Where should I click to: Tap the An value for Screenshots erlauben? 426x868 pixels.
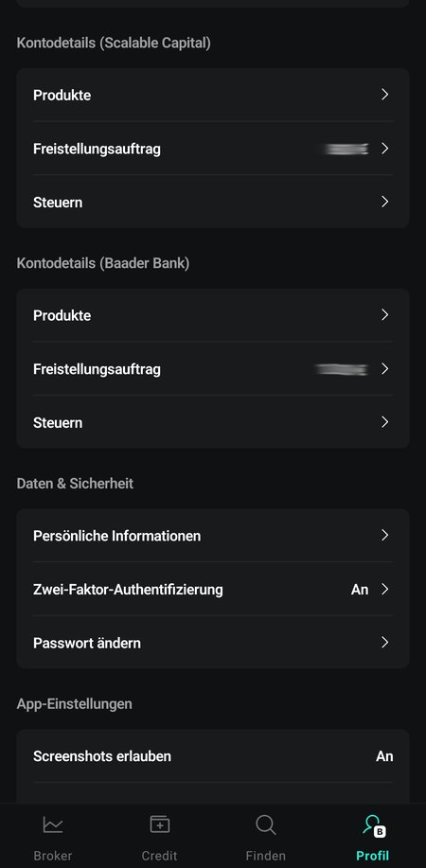[x=384, y=756]
